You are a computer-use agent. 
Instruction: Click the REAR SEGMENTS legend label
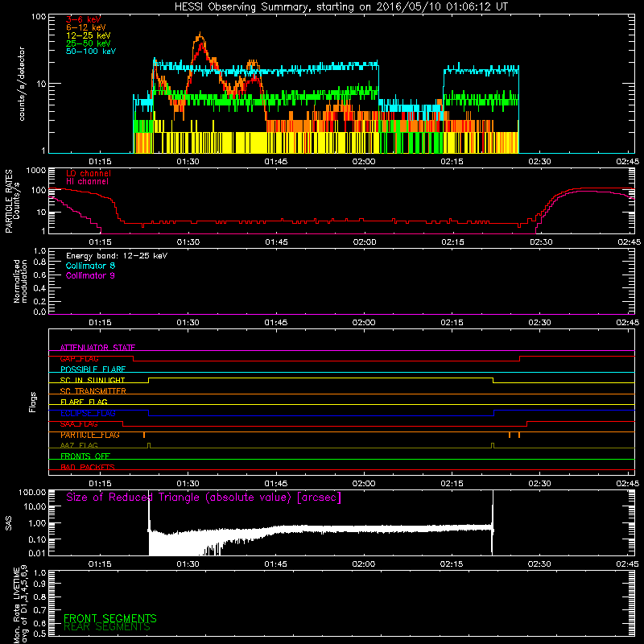(107, 627)
